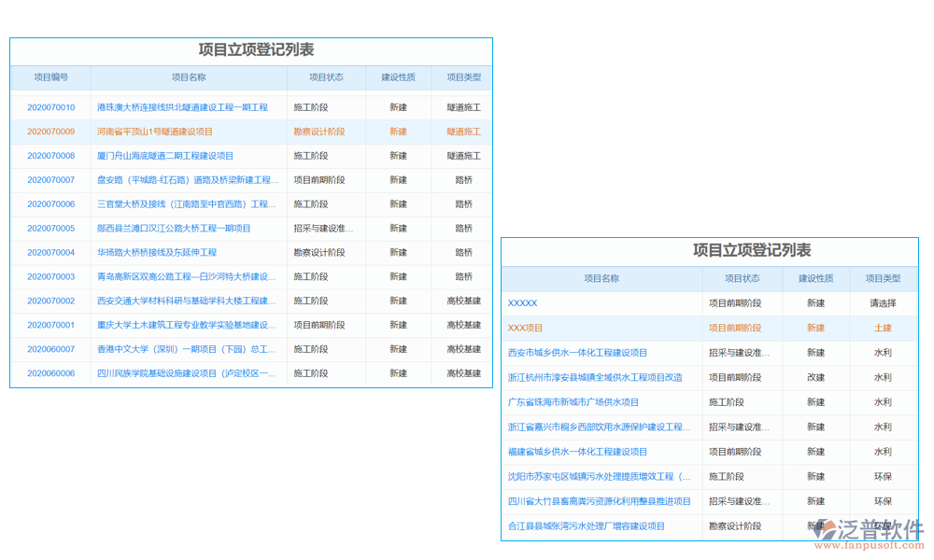This screenshot has width=934, height=560.
Task: Click the 项目类型 header in left table
Action: [462, 78]
